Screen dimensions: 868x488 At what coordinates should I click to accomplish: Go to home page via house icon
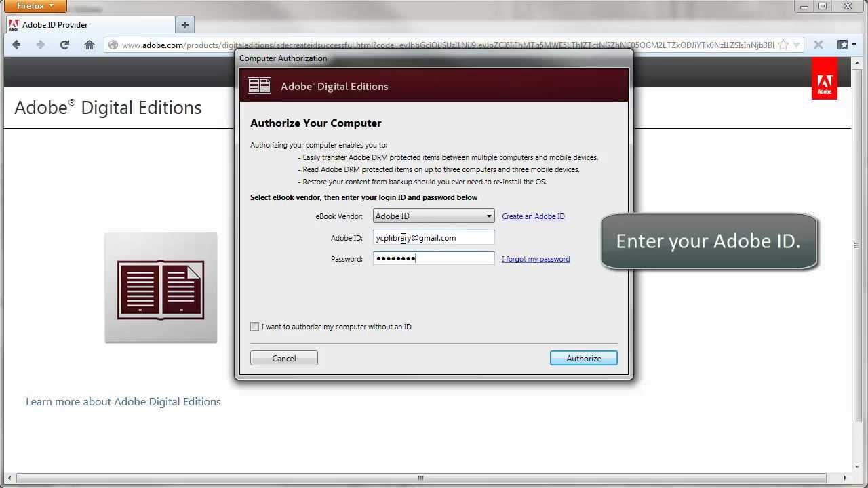[89, 45]
